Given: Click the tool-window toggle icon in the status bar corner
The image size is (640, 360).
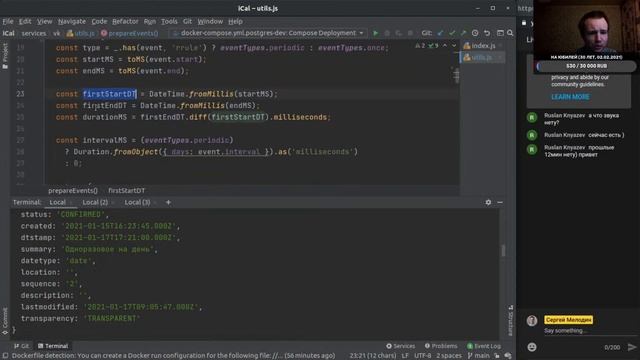Looking at the screenshot, I should click(5, 356).
